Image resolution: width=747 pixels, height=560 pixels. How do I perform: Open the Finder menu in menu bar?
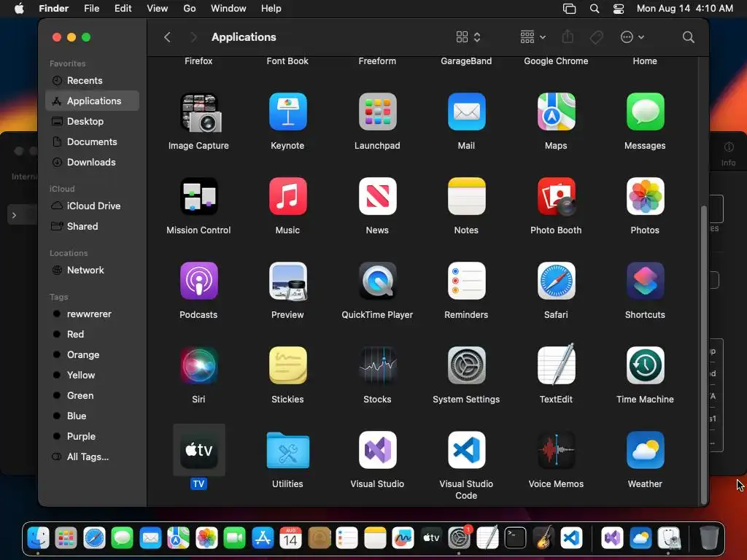coord(53,9)
